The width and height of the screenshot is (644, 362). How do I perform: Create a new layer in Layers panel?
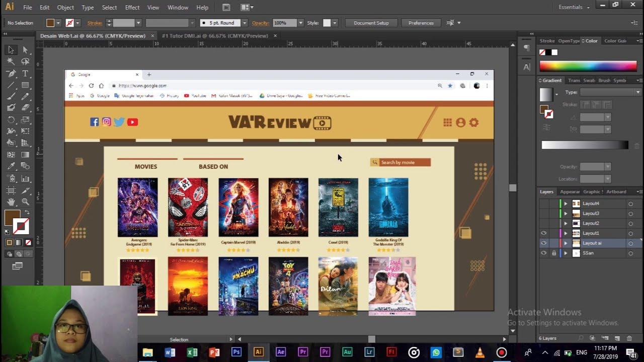coord(617,338)
